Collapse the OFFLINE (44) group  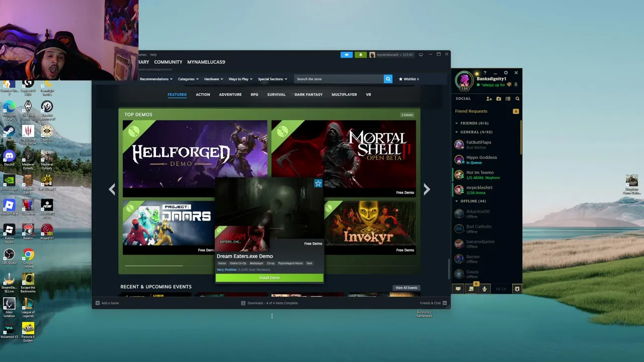click(x=471, y=201)
